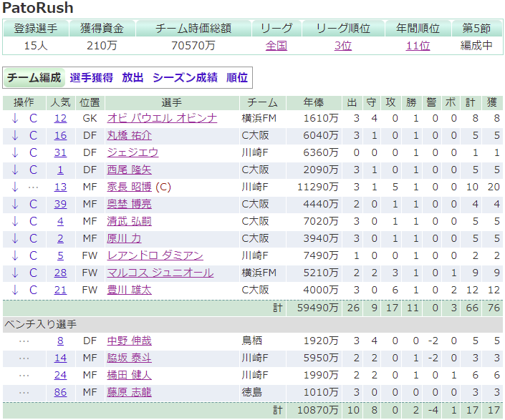This screenshot has height=420, width=505.
Task: Click the down arrow for レアンドロ ダミアン
Action: (15, 255)
